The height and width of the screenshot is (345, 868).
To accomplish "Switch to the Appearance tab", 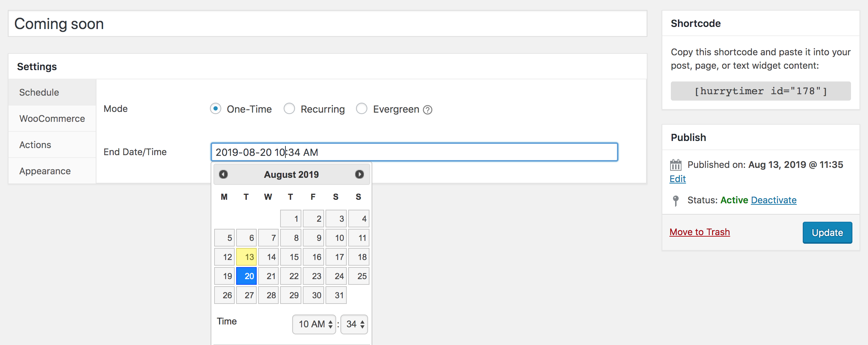I will point(45,171).
